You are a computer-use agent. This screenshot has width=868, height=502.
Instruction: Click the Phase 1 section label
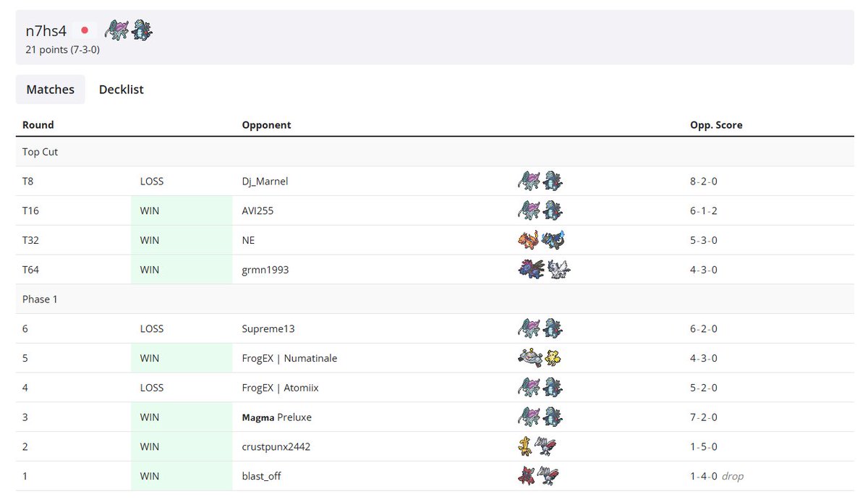[x=40, y=299]
